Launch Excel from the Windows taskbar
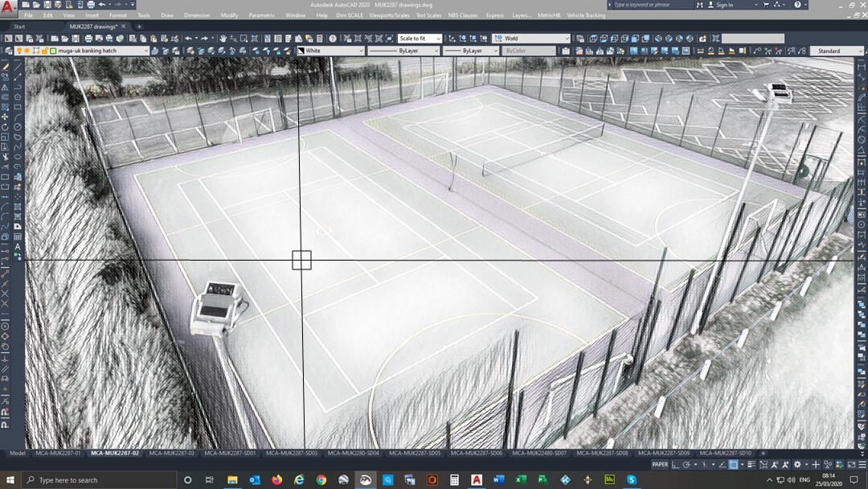The height and width of the screenshot is (489, 868). tap(519, 480)
